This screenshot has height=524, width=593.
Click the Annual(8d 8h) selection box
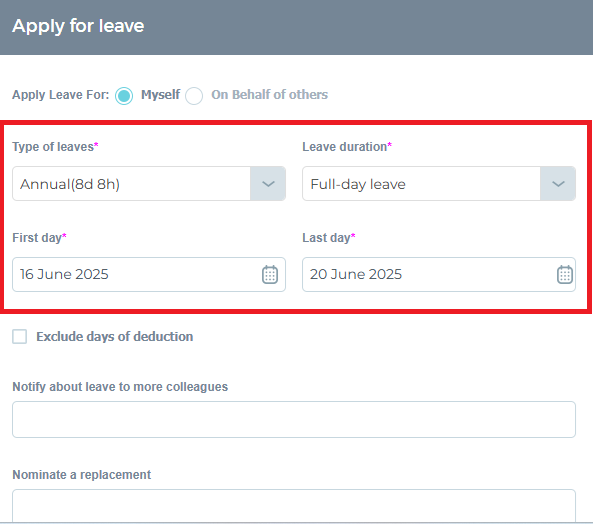pos(149,184)
